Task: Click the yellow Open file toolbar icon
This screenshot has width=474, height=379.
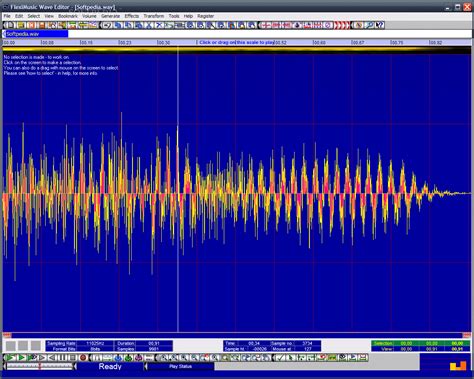Action: (x=21, y=25)
